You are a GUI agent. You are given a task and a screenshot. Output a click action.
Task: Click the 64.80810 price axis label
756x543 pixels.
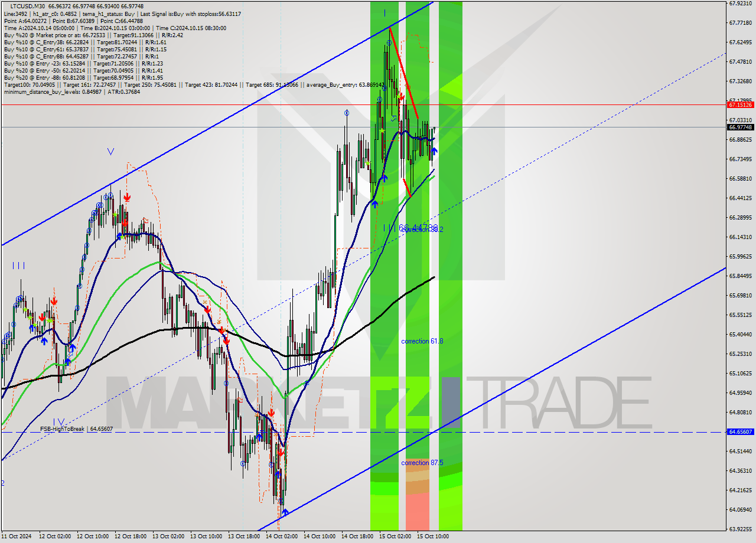point(741,412)
